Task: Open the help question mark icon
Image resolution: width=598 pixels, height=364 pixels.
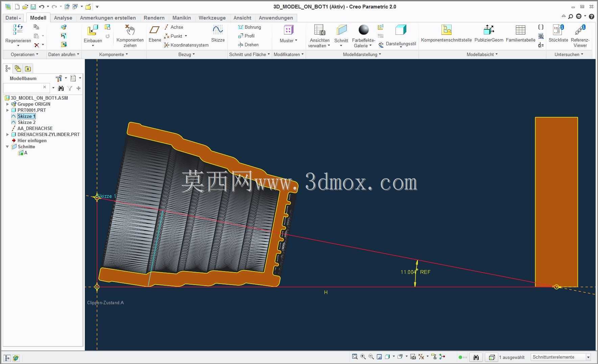Action: [592, 16]
